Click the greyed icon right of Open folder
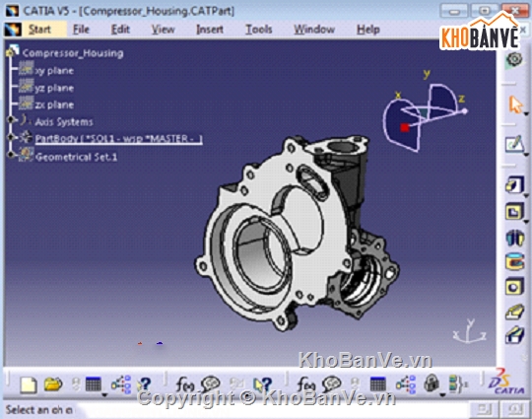Image resolution: width=532 pixels, height=419 pixels. [x=76, y=384]
